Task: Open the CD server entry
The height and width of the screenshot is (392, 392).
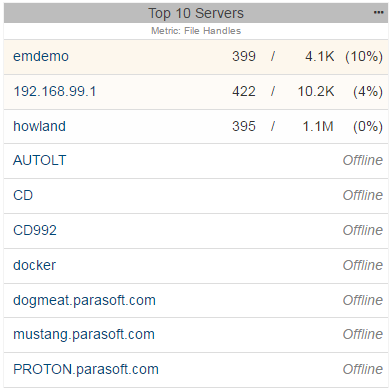Action: tap(23, 195)
